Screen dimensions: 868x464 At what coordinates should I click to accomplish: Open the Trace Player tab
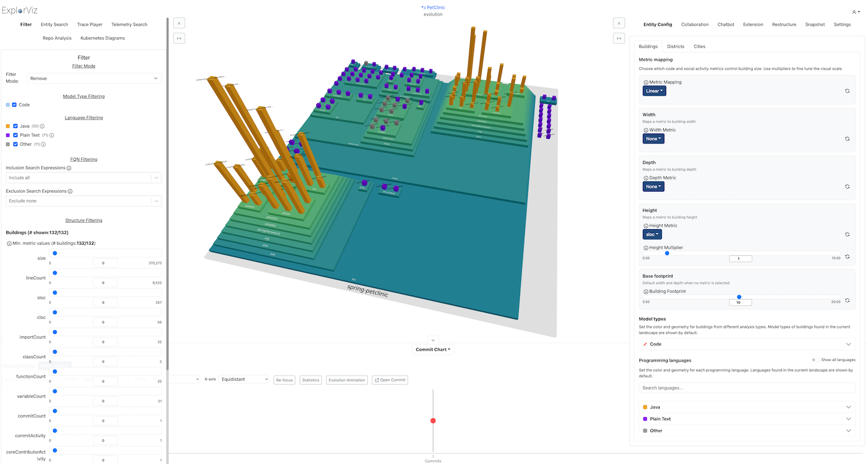(90, 25)
